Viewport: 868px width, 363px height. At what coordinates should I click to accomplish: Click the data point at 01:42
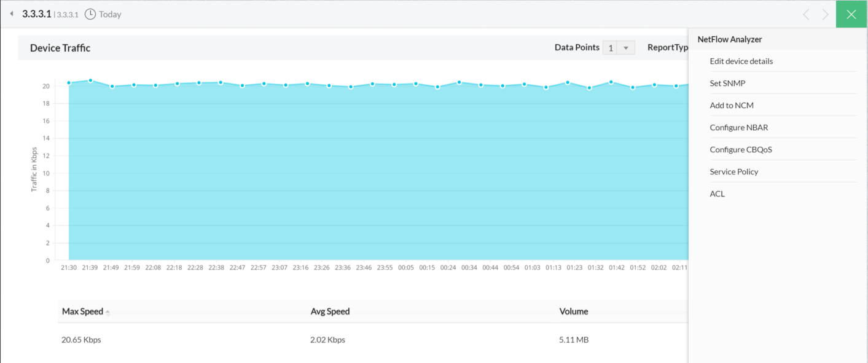pyautogui.click(x=611, y=82)
